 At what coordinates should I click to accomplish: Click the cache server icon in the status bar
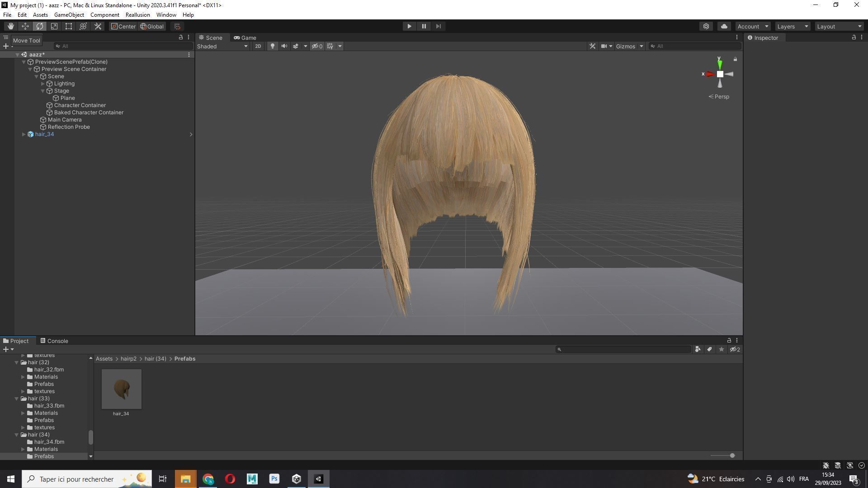pyautogui.click(x=838, y=465)
